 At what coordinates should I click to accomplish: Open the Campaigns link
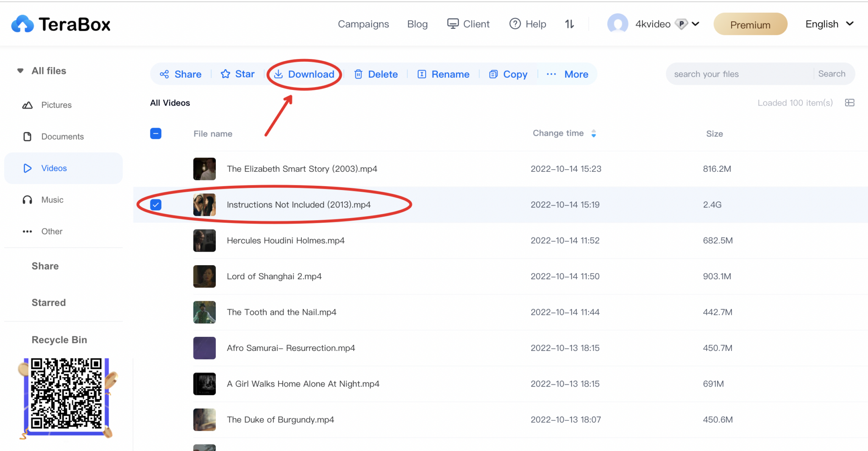tap(363, 24)
